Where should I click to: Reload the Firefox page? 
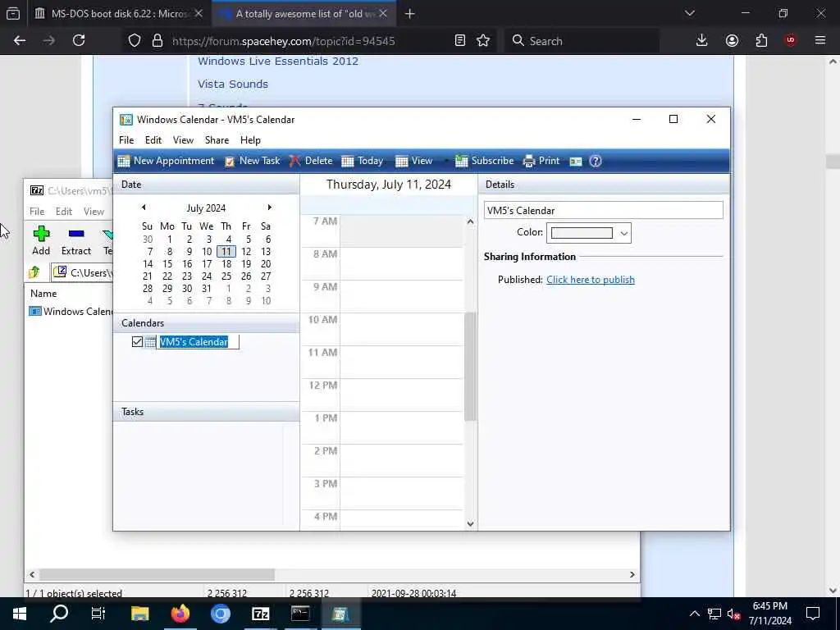tap(79, 41)
